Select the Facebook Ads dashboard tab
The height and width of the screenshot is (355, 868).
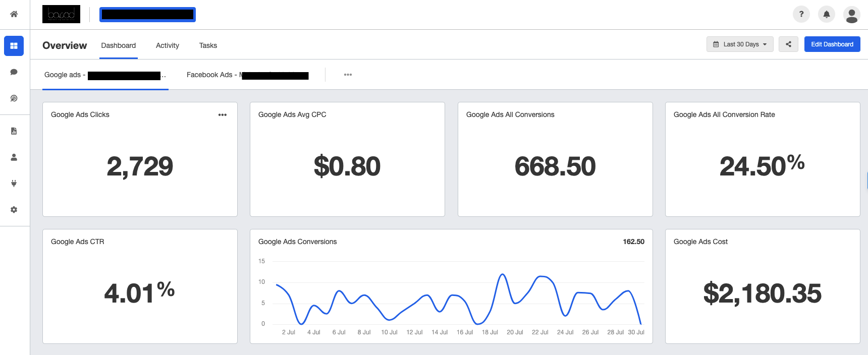pos(247,75)
